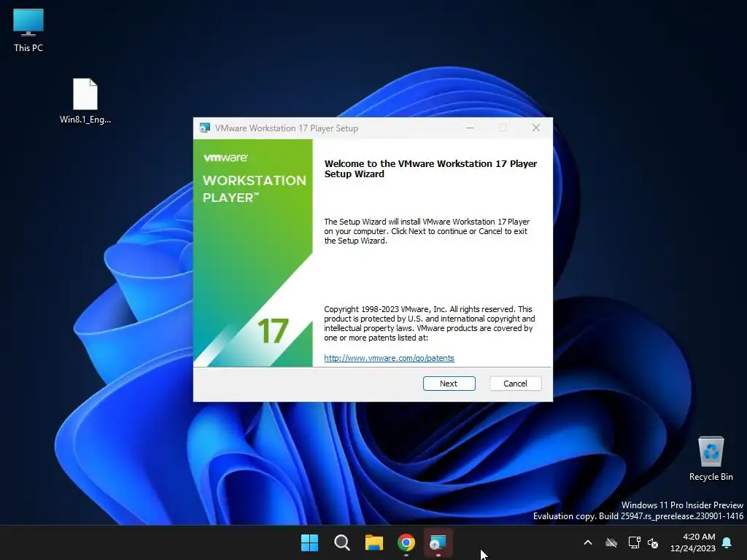Click the VMware Workstation 17 Player Setup title
The image size is (747, 560).
(x=286, y=128)
